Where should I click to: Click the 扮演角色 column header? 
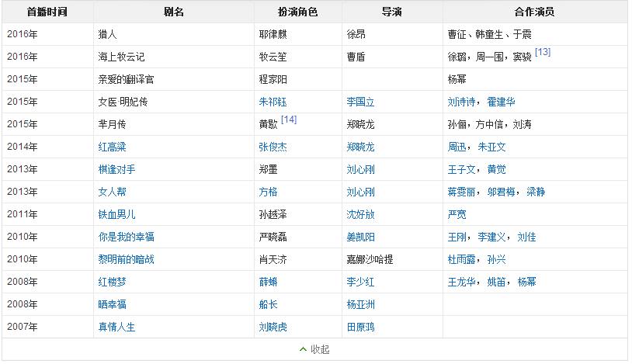click(298, 12)
